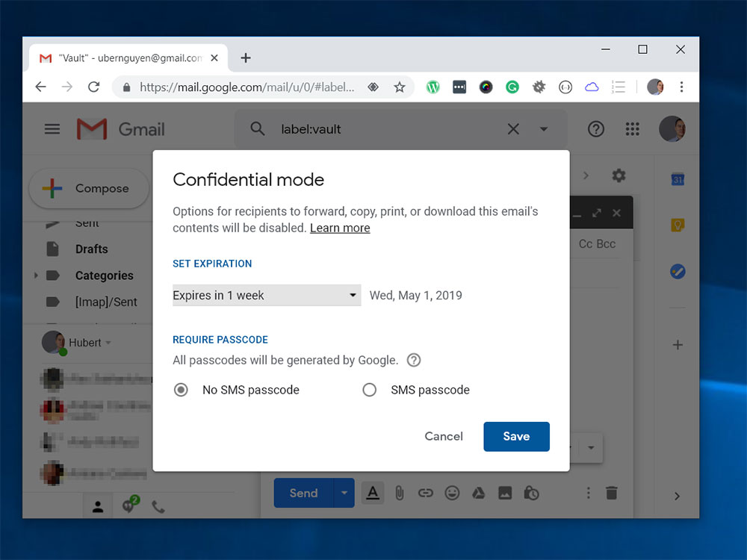Open the Send button dropdown arrow

point(344,493)
